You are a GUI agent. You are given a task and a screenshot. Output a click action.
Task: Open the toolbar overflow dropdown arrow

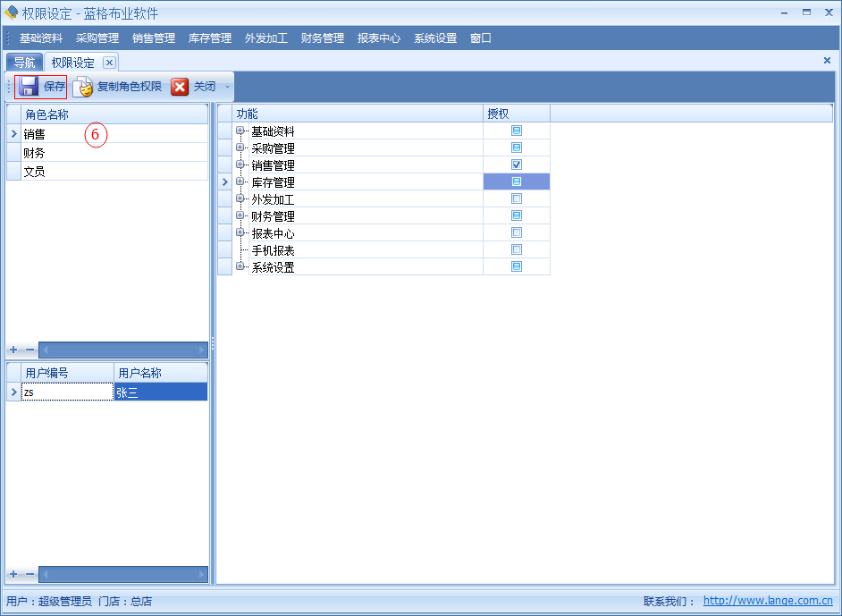click(227, 88)
